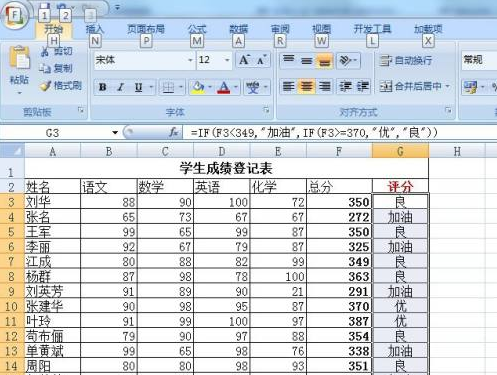Switch to 插入 Insert tab
The width and height of the screenshot is (497, 375).
click(x=95, y=29)
